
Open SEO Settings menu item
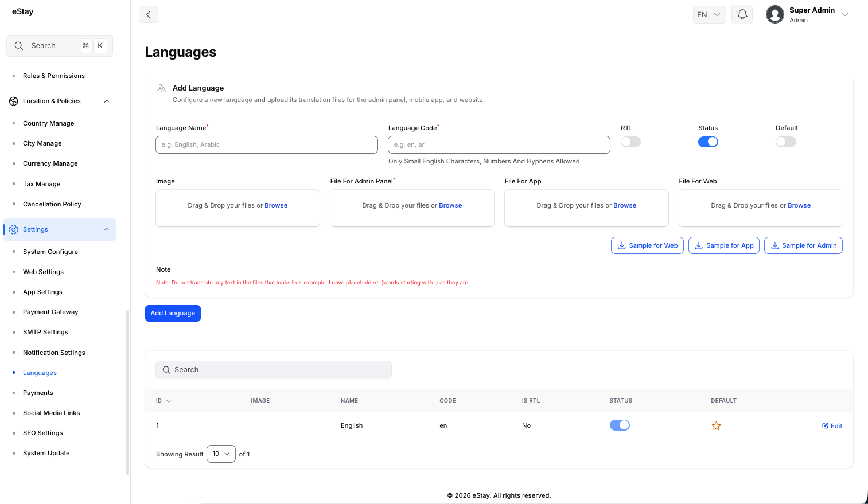(43, 433)
